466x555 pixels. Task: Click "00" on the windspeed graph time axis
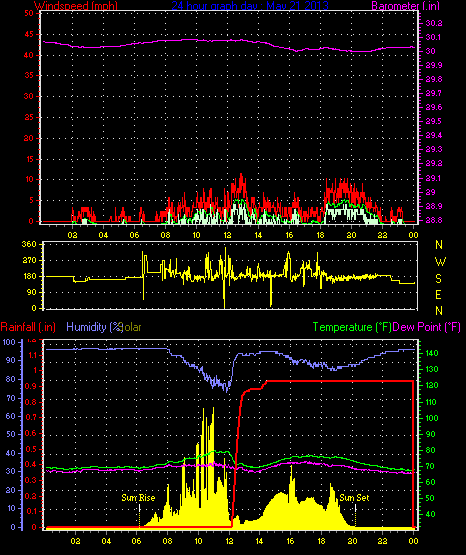413,235
